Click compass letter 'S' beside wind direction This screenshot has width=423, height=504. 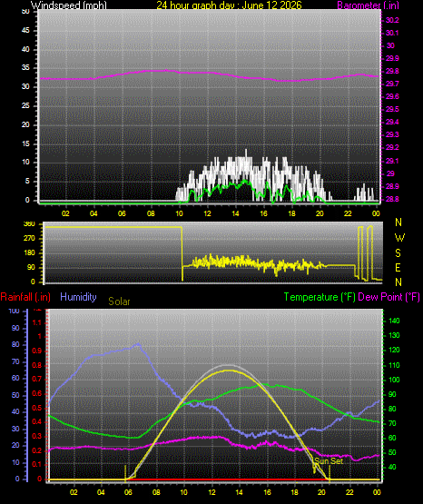398,253
